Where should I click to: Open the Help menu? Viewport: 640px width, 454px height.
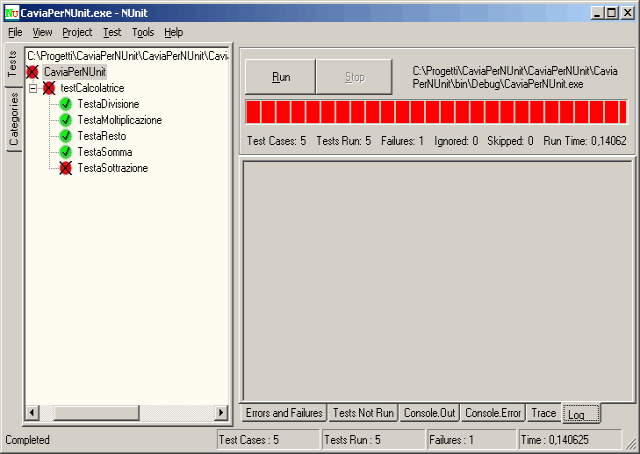coord(173,32)
